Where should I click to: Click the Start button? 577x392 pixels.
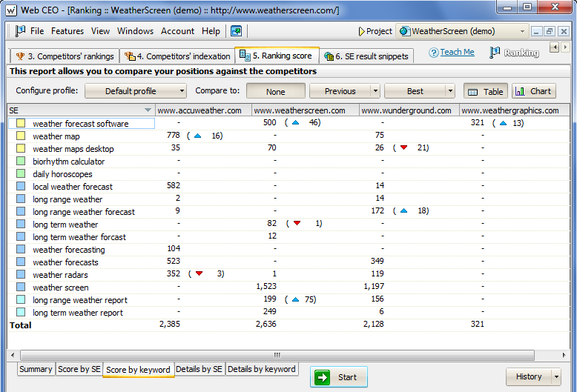click(x=339, y=377)
